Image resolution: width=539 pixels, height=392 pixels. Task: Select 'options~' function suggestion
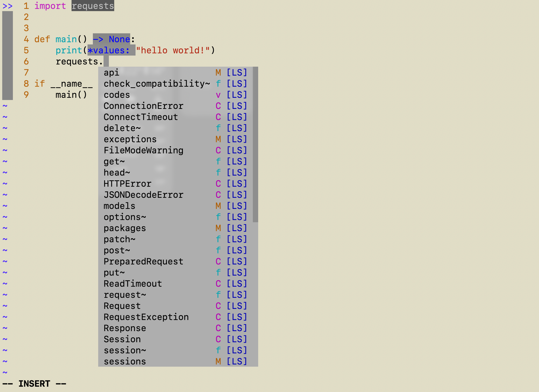pos(175,217)
